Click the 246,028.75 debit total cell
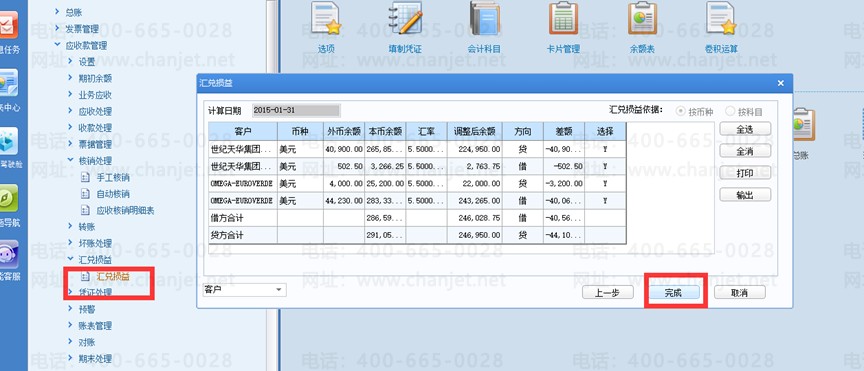The height and width of the screenshot is (371, 864). click(474, 218)
